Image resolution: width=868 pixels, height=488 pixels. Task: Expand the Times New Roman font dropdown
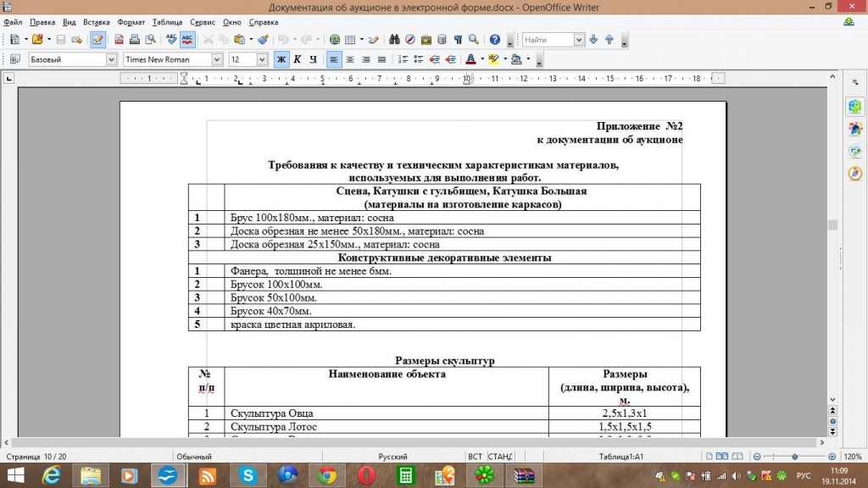pyautogui.click(x=217, y=59)
